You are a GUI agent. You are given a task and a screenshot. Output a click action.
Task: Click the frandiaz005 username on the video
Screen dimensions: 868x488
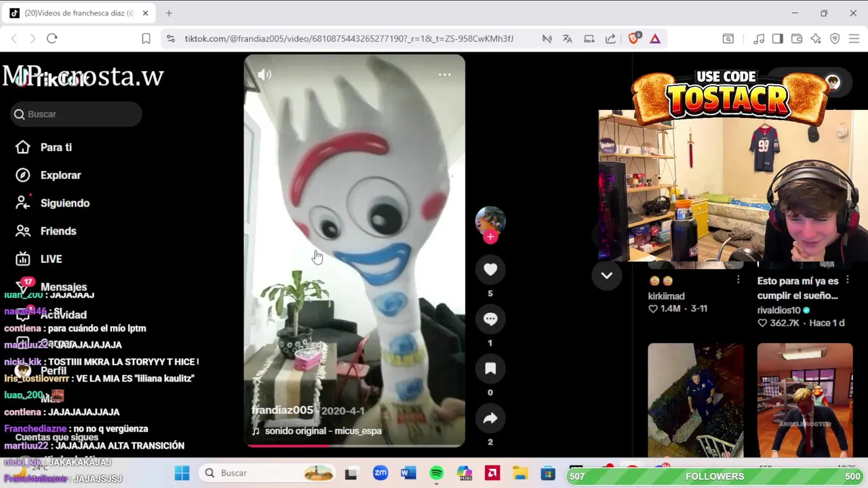[x=282, y=410]
